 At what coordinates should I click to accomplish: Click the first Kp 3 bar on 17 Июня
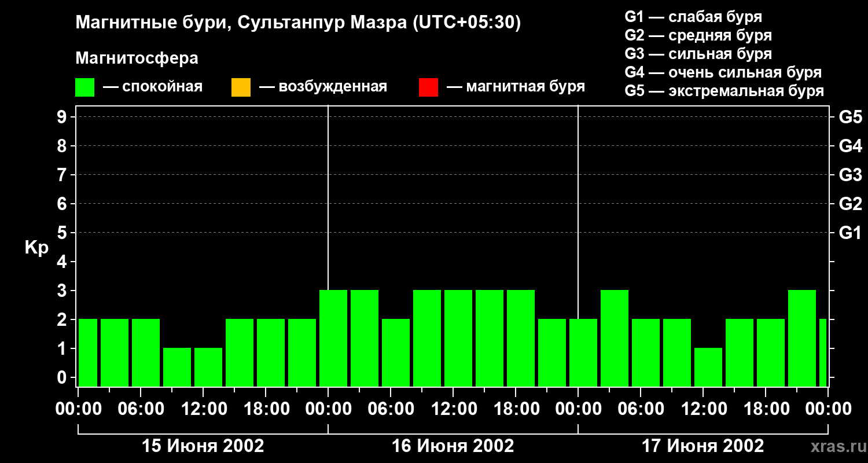(x=615, y=338)
